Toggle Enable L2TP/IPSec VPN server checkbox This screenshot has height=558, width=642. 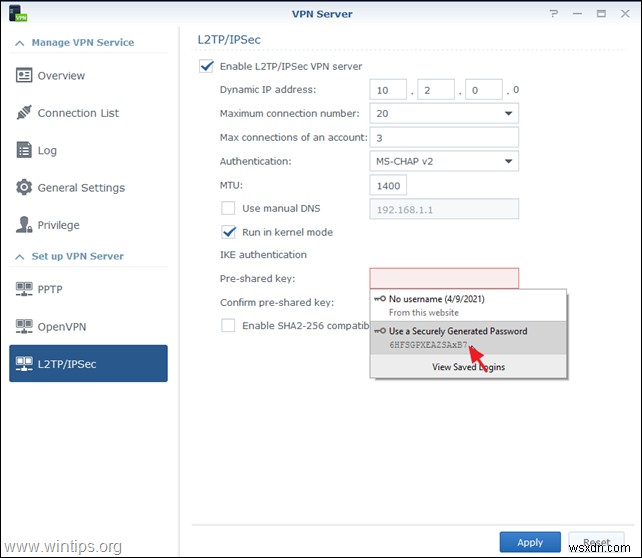click(206, 66)
